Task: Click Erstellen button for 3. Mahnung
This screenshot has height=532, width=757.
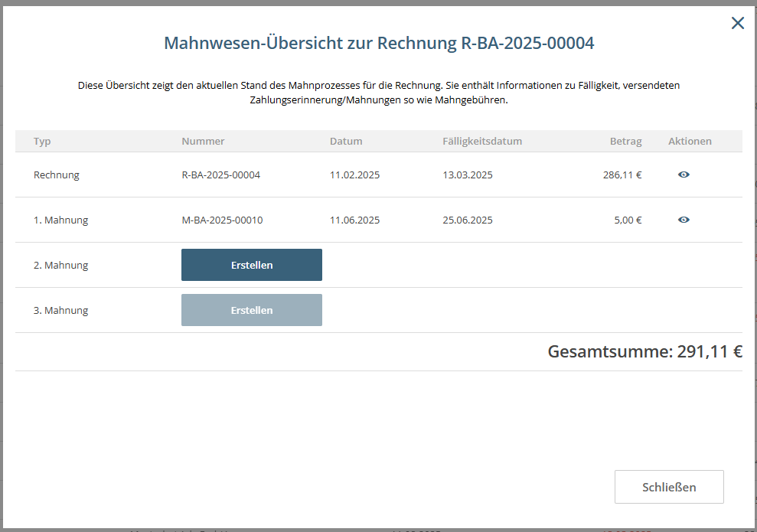Action: tap(252, 310)
